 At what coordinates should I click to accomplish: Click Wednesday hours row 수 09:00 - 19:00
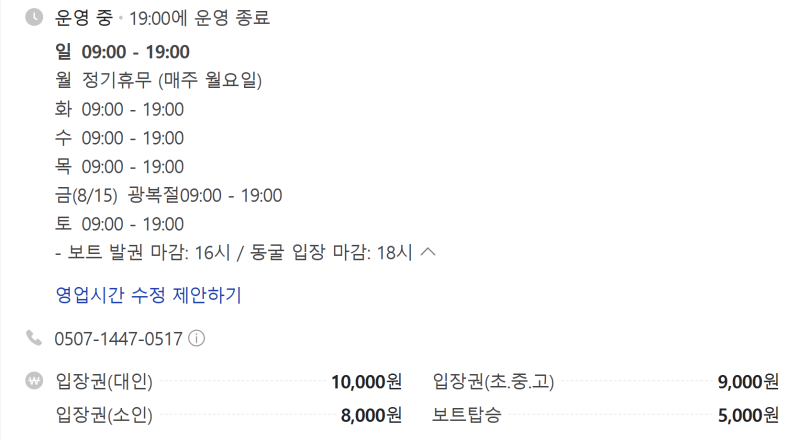pos(119,138)
